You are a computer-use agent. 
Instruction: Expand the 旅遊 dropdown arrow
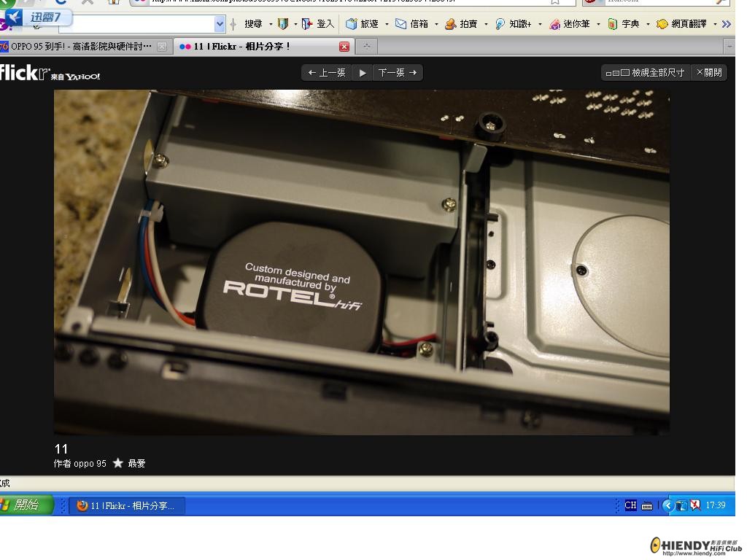[387, 24]
